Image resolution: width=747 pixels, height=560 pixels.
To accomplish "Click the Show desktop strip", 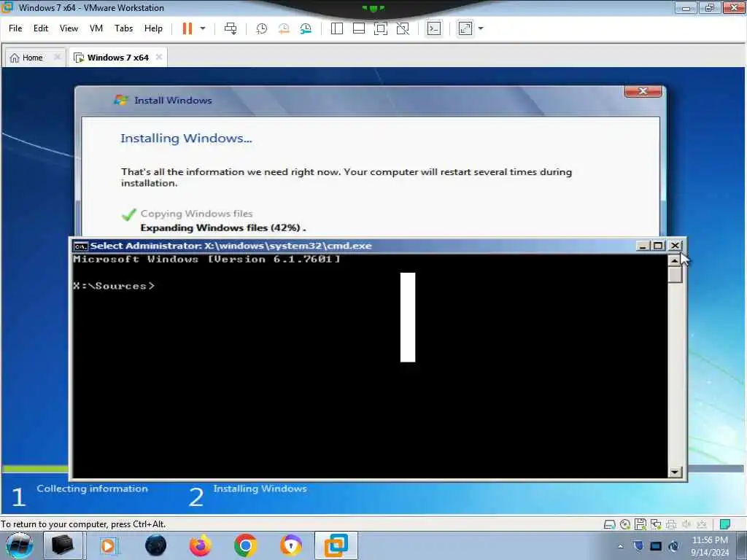I will 743,546.
